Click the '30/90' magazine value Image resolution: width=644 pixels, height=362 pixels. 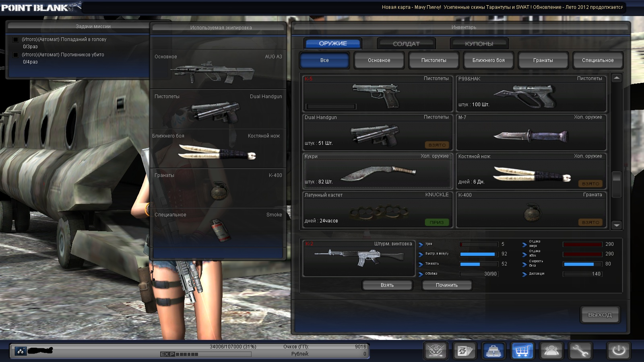point(490,274)
